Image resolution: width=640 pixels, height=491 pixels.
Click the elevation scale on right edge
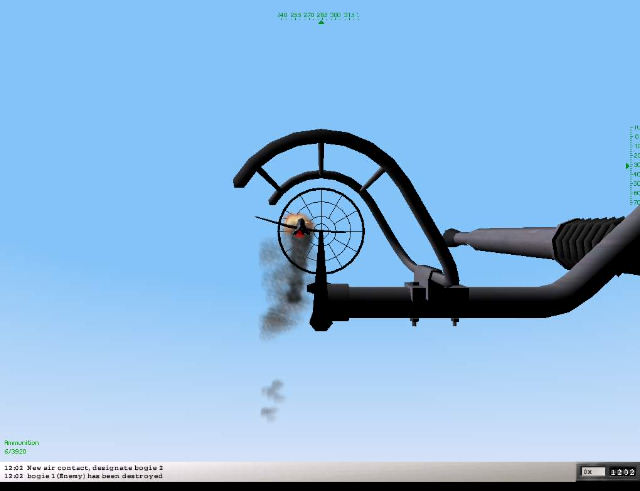tap(635, 165)
